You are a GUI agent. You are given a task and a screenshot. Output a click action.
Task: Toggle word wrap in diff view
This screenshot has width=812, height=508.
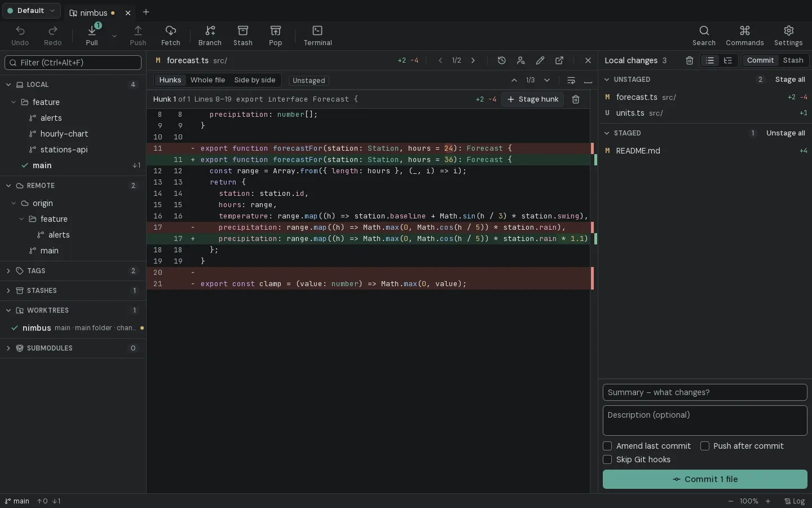pos(571,80)
